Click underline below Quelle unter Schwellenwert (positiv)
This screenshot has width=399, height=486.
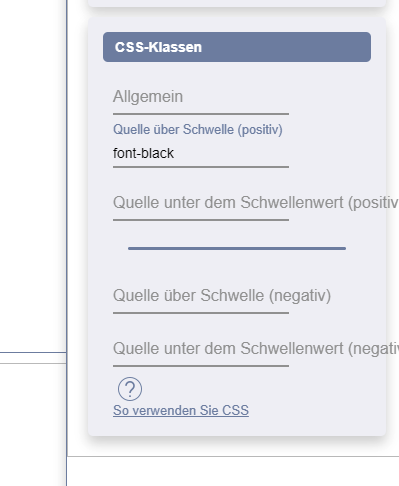pos(201,220)
